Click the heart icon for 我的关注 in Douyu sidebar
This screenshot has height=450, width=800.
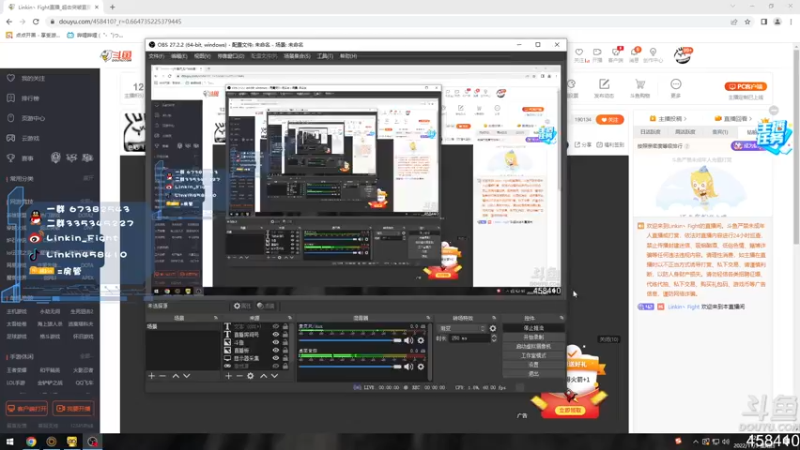pyautogui.click(x=11, y=78)
